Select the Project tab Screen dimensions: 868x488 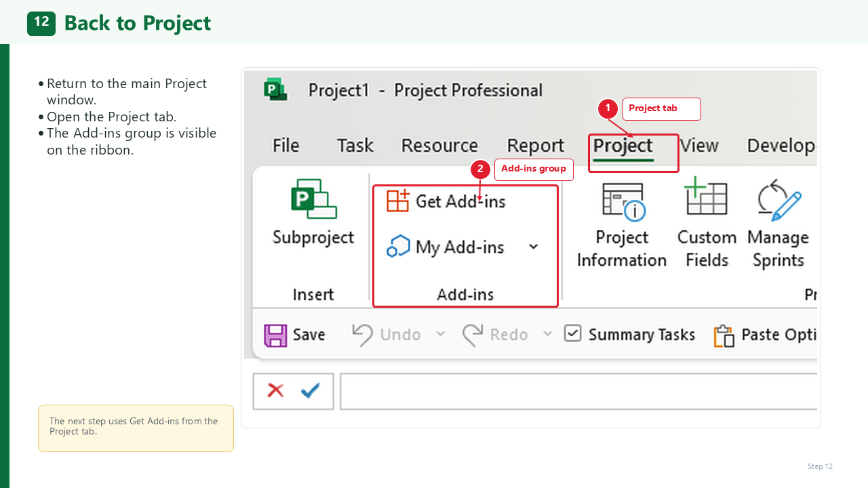623,146
